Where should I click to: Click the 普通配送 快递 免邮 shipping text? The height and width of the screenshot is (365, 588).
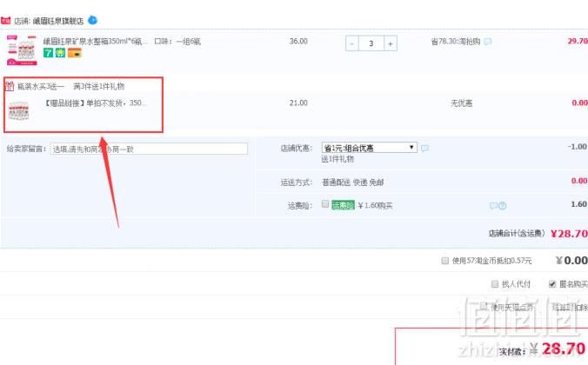tap(352, 182)
